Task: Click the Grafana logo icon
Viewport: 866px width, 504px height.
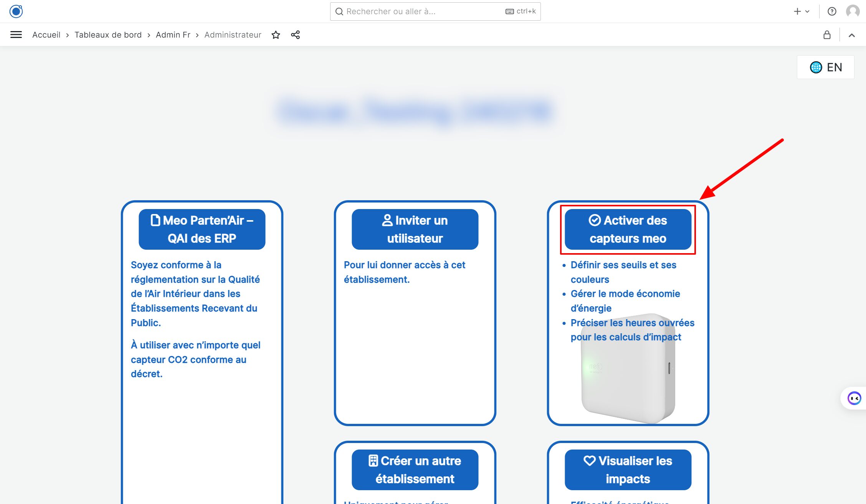Action: pyautogui.click(x=16, y=11)
